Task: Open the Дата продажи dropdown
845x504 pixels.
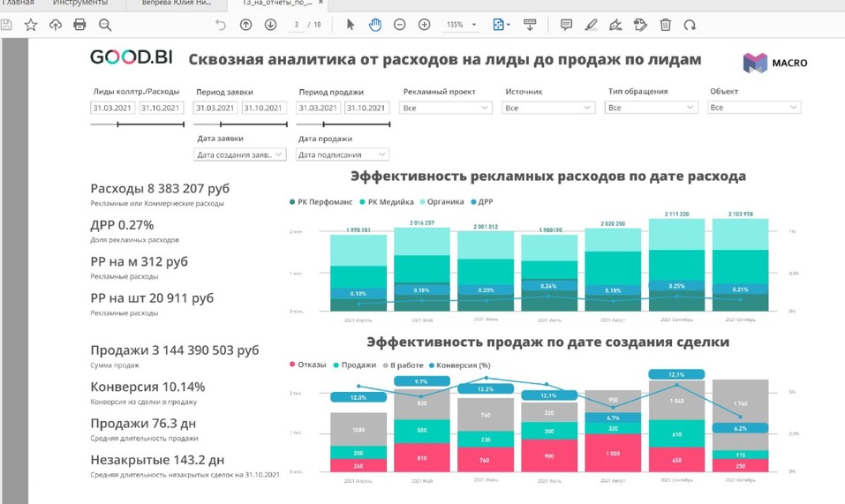Action: [343, 154]
